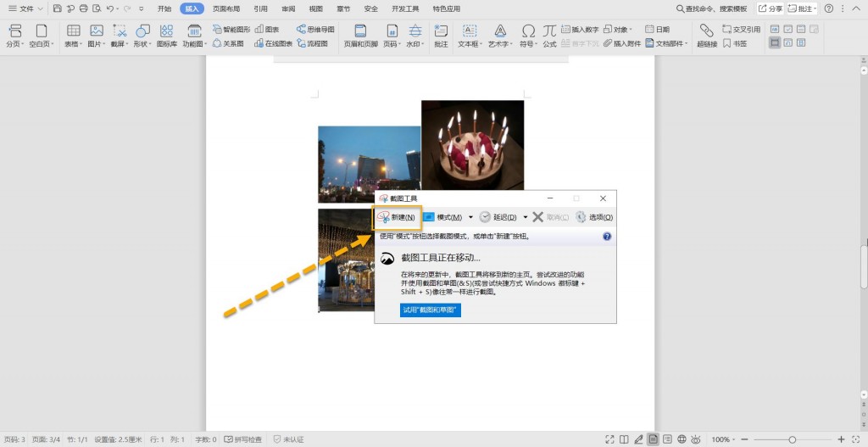Toggle full screen view icon in status bar

tap(610, 439)
